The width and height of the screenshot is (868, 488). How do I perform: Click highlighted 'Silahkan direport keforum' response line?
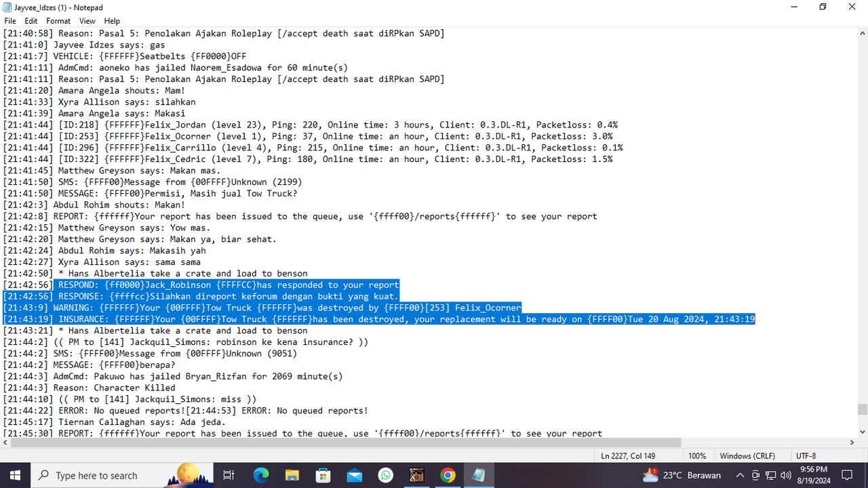tap(201, 296)
